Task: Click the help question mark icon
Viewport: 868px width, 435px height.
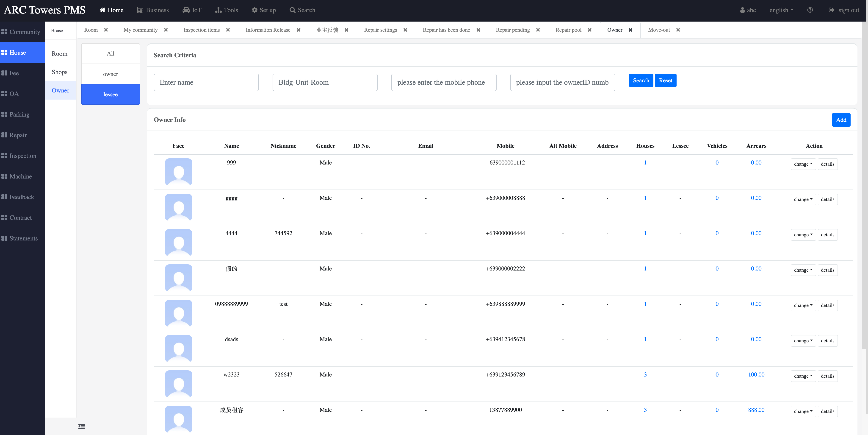Action: pyautogui.click(x=810, y=10)
